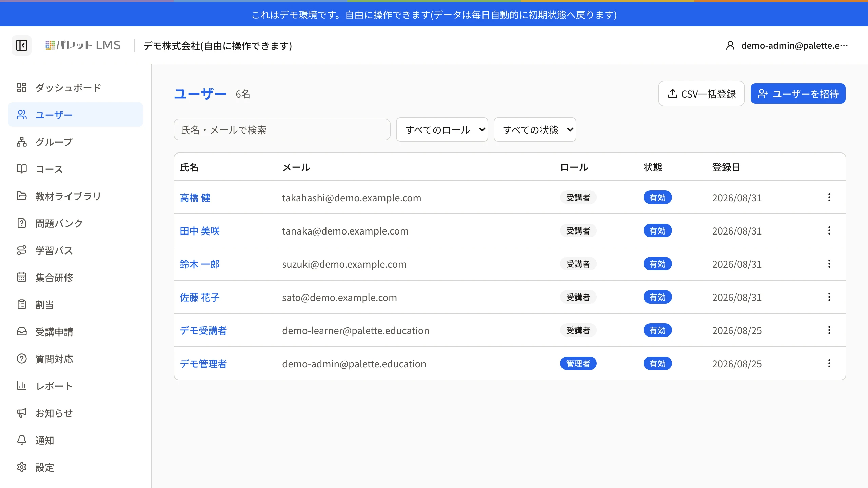Open 通知 from the sidebar
Viewport: 868px width, 488px height.
pos(76,440)
